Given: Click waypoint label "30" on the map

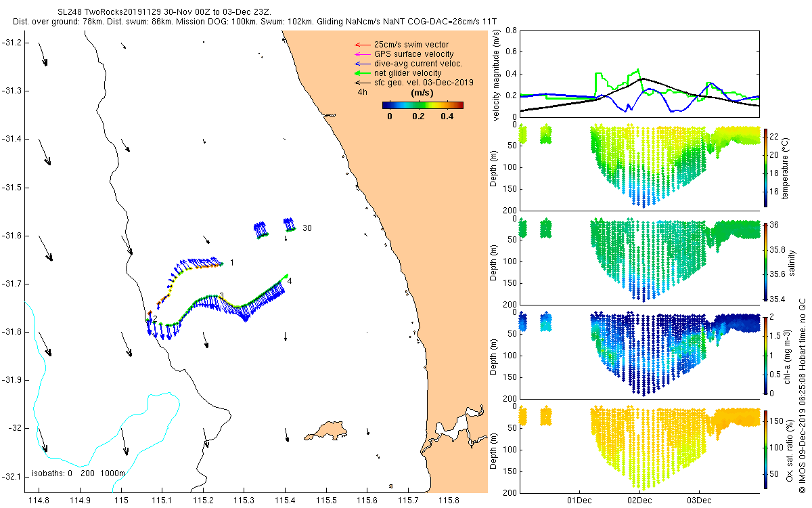Looking at the screenshot, I should click(307, 228).
